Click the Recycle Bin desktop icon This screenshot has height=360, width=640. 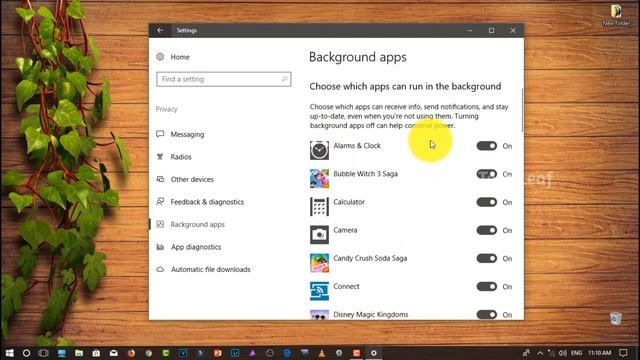(616, 318)
